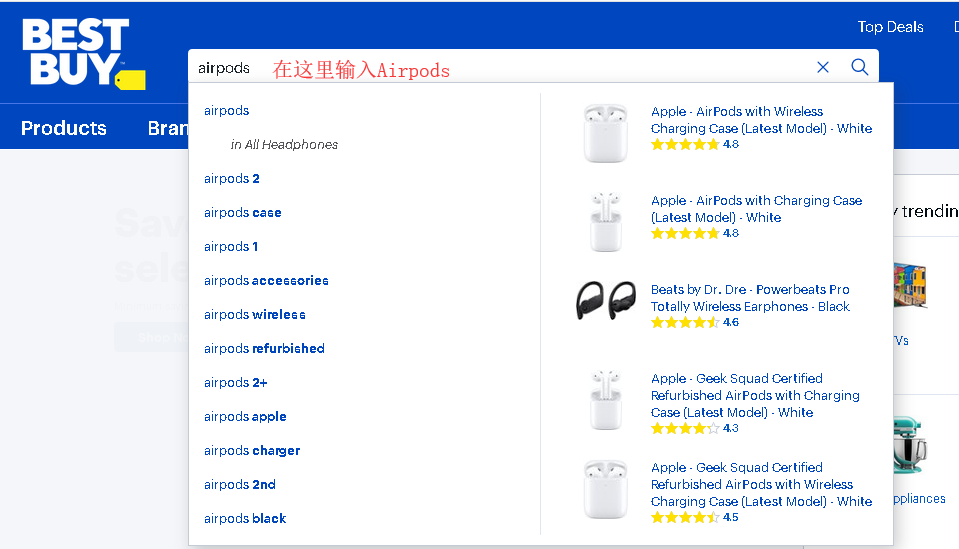959x549 pixels.
Task: Select 'airpods refurbished' suggestion
Action: [264, 348]
